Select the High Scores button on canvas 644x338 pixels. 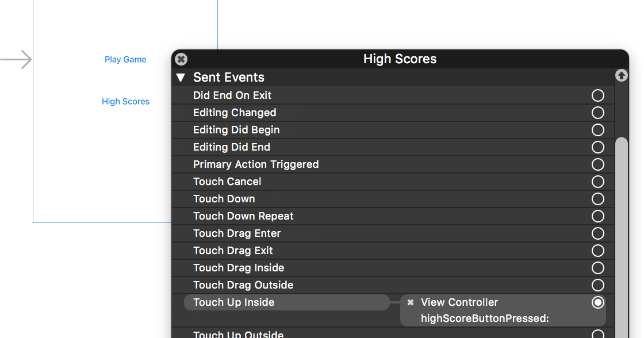125,102
